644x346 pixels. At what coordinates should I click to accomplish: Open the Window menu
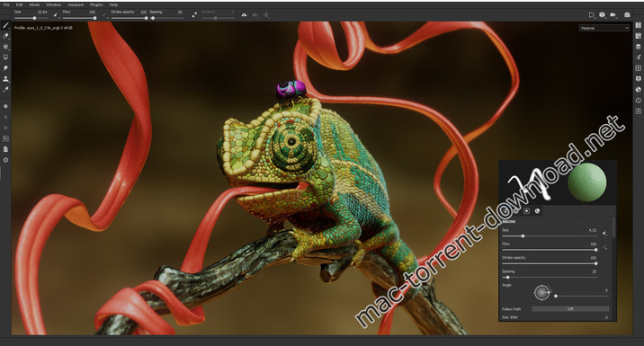point(53,4)
